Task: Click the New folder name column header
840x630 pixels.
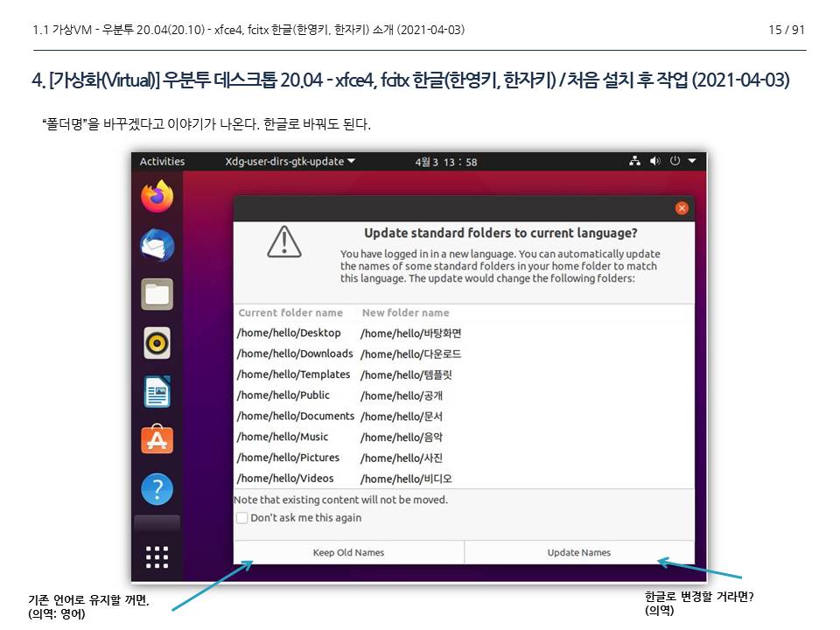Action: tap(405, 312)
